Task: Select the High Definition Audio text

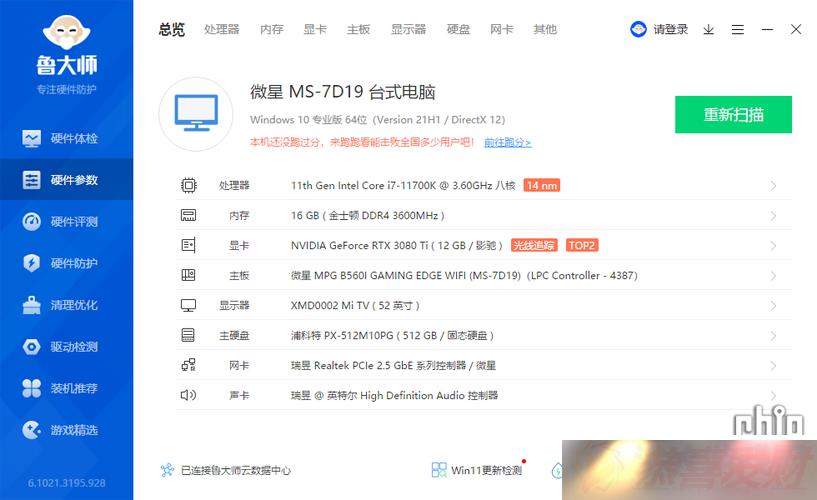Action: click(x=394, y=396)
